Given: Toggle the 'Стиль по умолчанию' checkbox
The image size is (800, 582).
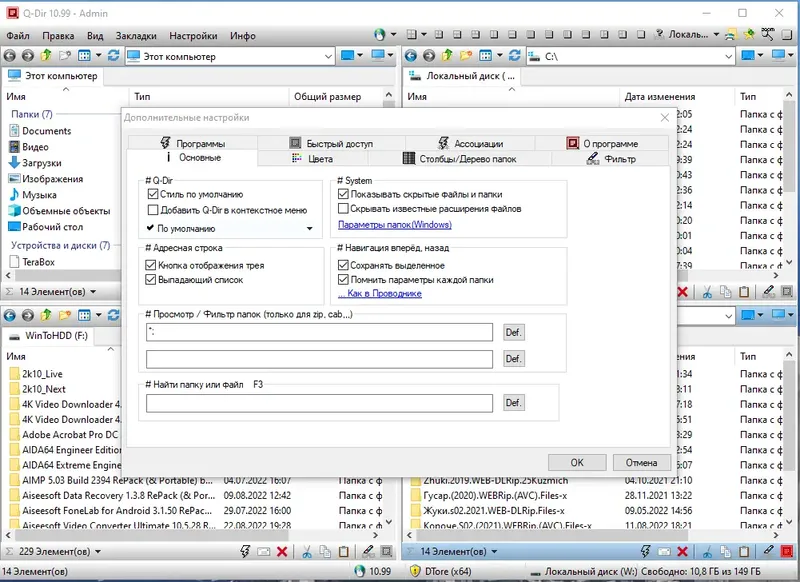Looking at the screenshot, I should pos(153,194).
